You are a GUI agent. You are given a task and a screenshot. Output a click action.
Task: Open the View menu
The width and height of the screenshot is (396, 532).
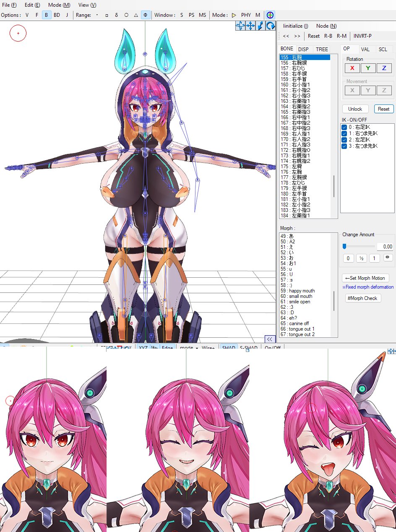[x=87, y=5]
